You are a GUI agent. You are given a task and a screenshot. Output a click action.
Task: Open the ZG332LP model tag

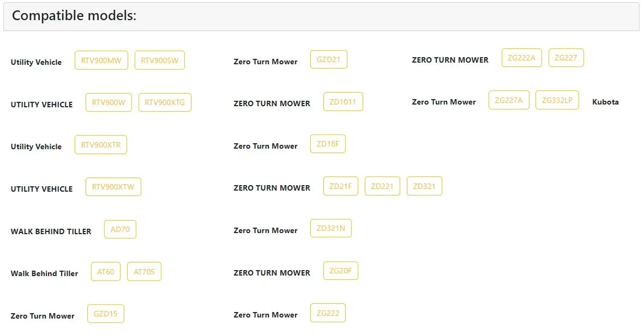(x=557, y=100)
